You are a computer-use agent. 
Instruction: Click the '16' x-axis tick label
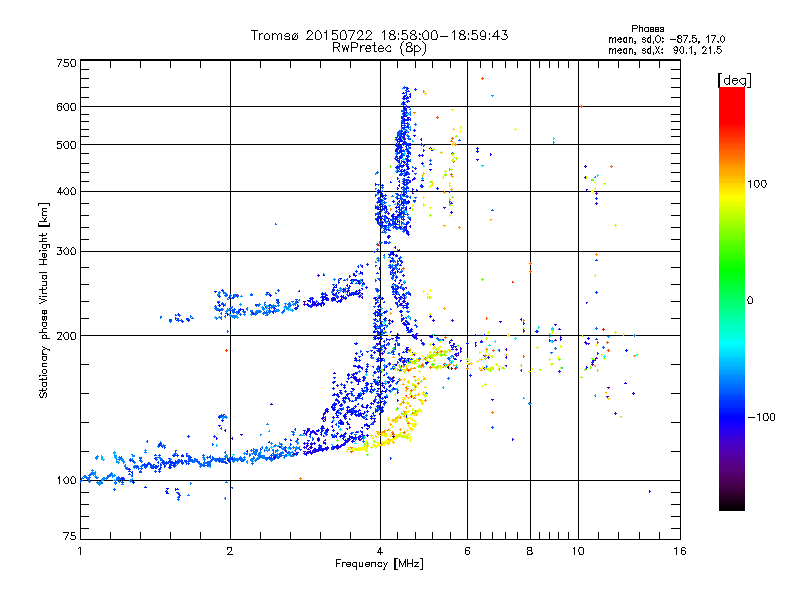(680, 551)
